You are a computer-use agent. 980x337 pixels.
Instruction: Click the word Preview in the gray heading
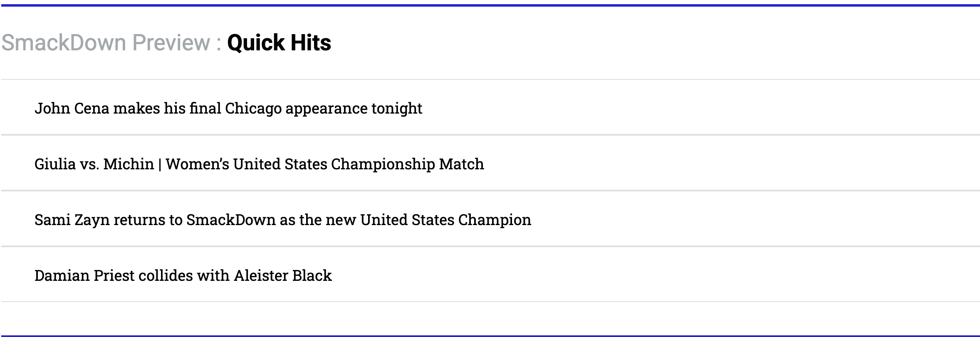click(x=171, y=43)
